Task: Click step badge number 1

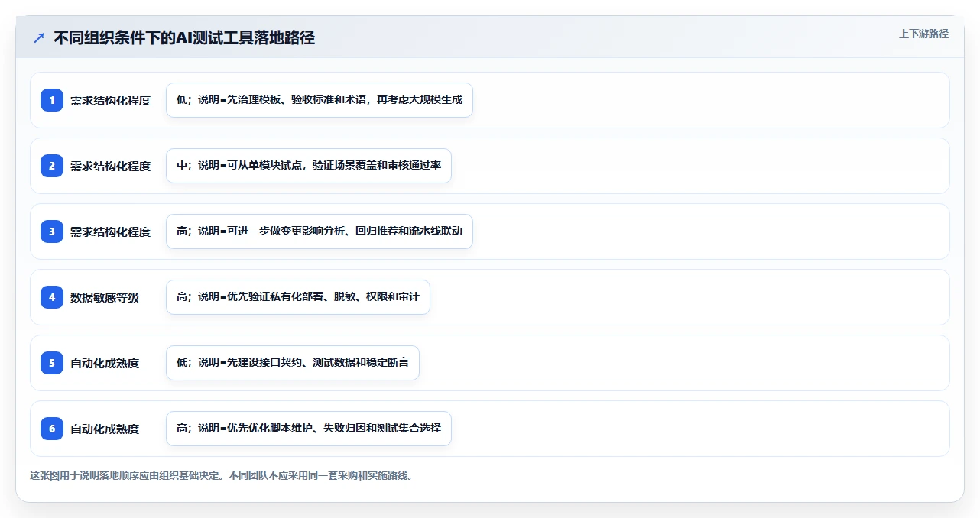Action: coord(52,100)
